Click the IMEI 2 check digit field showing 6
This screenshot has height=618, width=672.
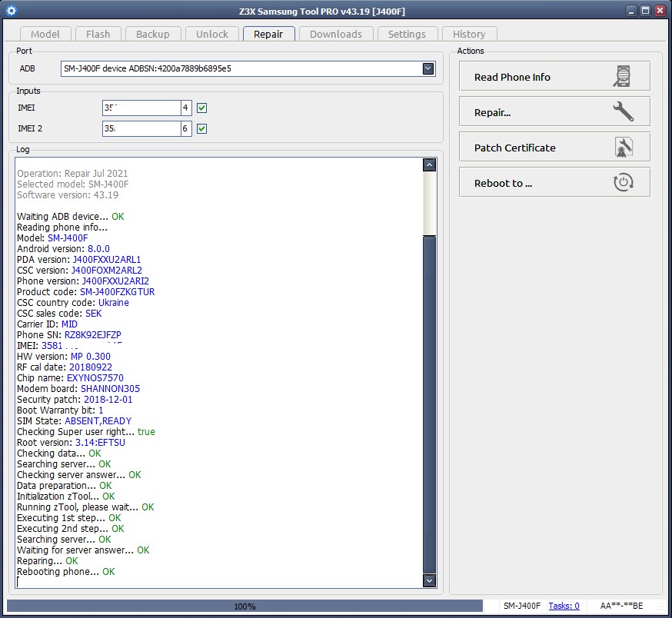(186, 128)
